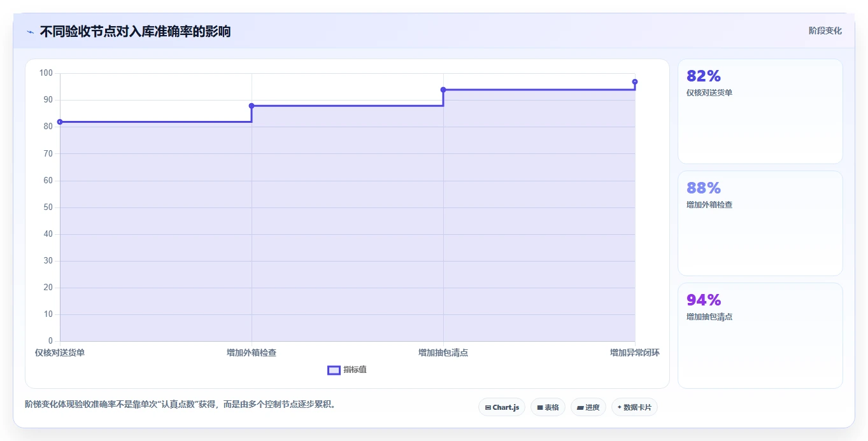Select the 数据卡片 tag button
Image resolution: width=868 pixels, height=441 pixels.
point(634,407)
